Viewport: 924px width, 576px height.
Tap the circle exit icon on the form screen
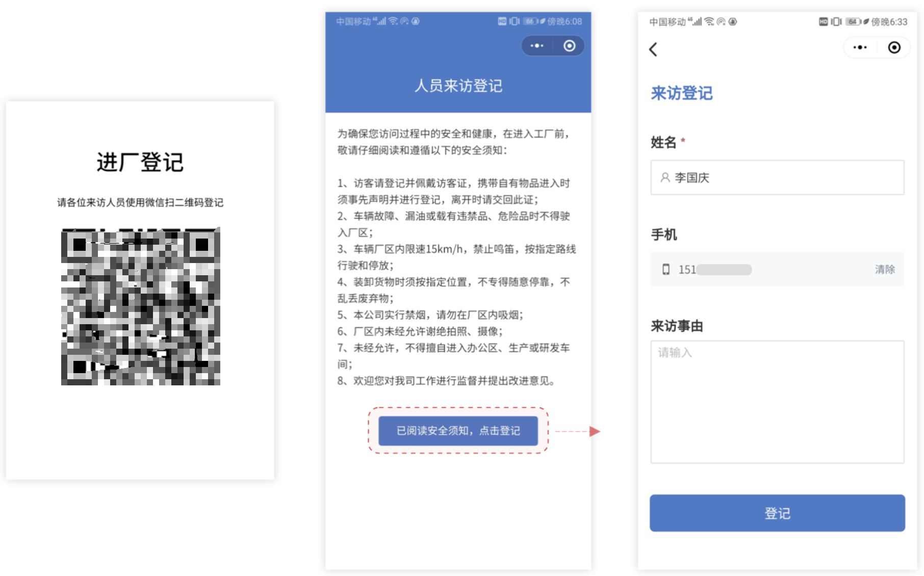click(x=894, y=47)
